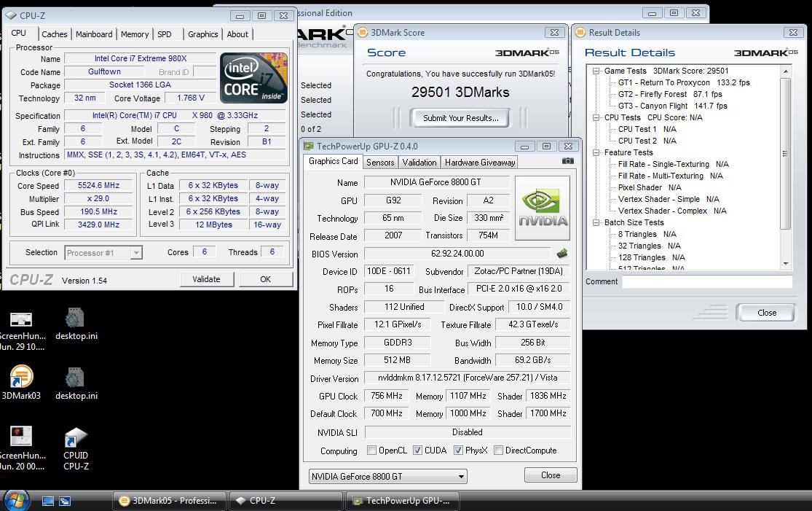Enable the DirectCompute checkbox
This screenshot has width=812, height=511.
click(498, 450)
